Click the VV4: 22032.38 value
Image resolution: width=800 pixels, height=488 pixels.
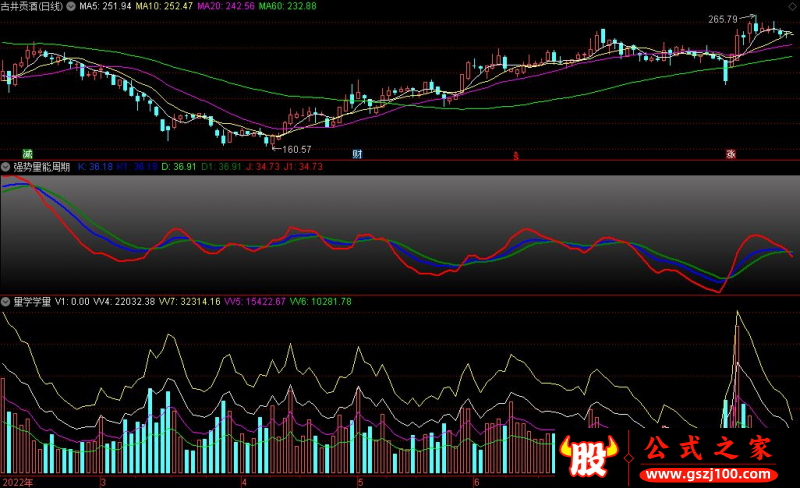coord(124,302)
